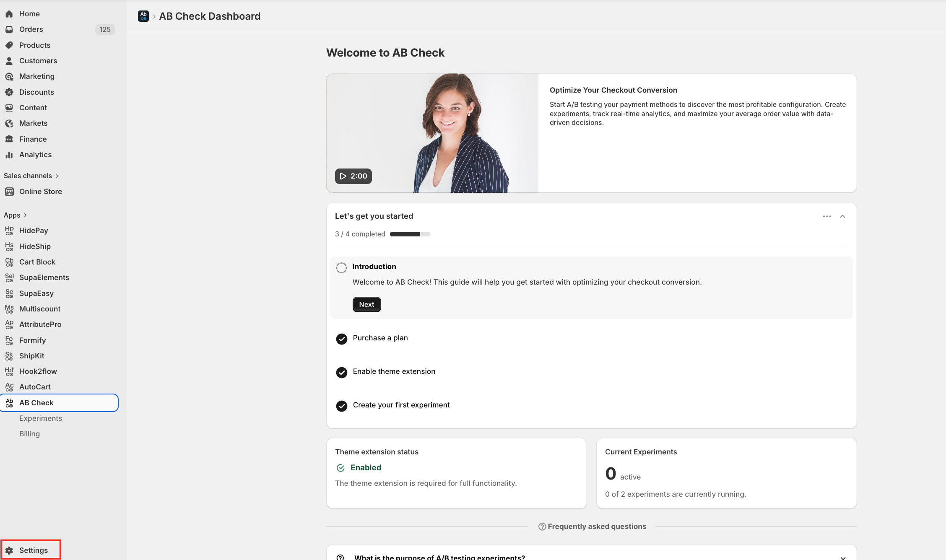Toggle the Introduction step dashed circle
The image size is (946, 560).
click(341, 267)
